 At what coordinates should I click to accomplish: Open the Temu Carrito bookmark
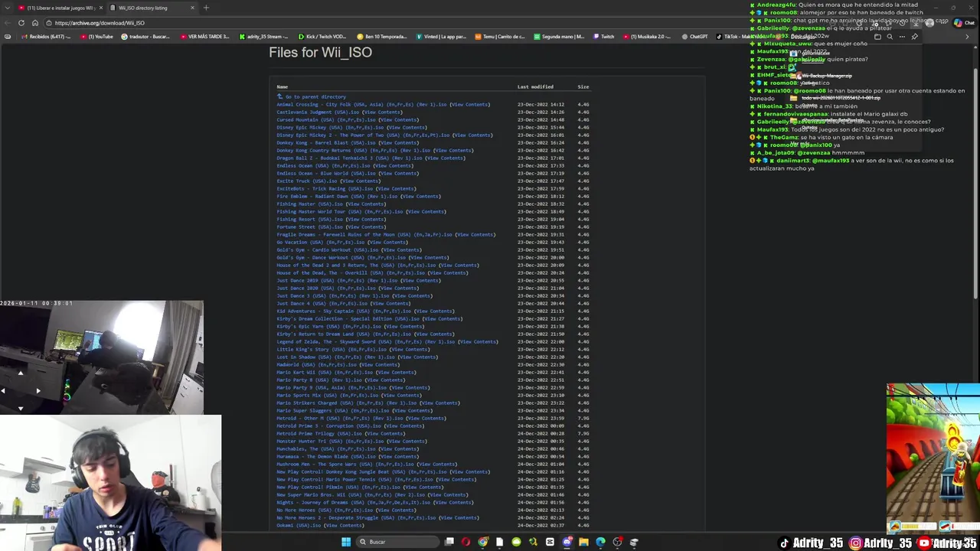[500, 37]
